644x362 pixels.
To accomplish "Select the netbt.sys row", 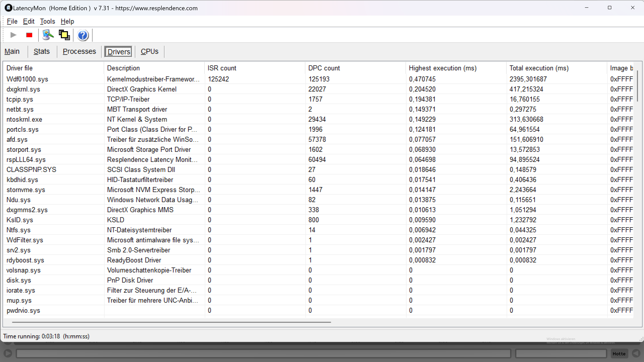I will (x=318, y=109).
